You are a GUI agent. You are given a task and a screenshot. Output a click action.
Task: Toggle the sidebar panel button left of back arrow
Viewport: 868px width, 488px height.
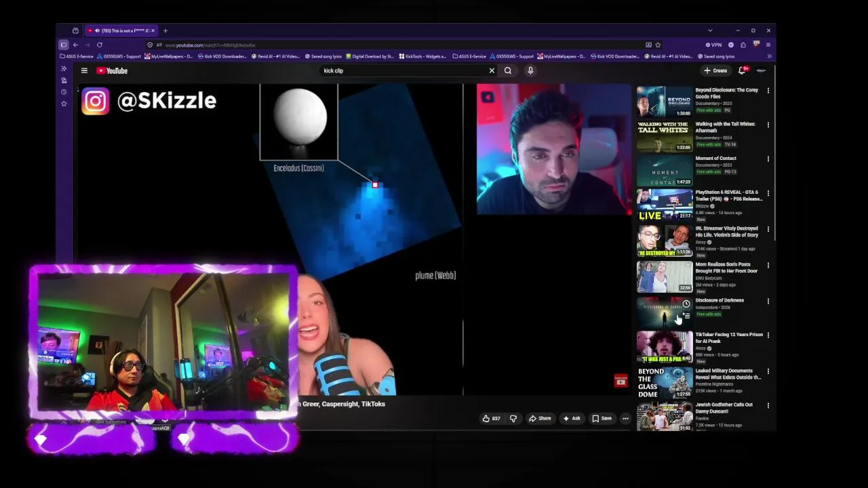(64, 45)
